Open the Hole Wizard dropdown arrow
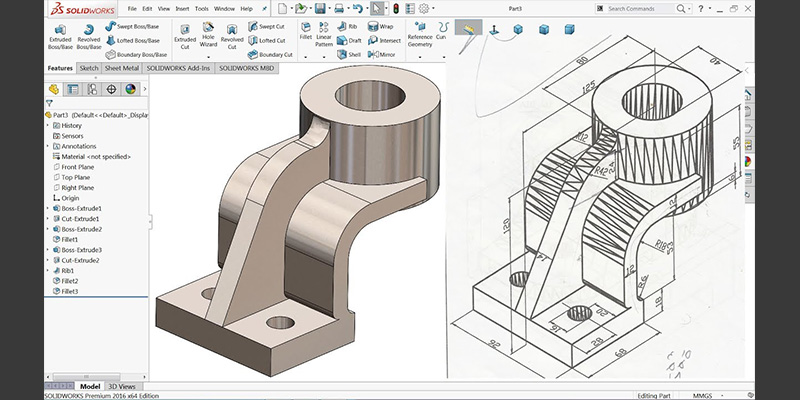The width and height of the screenshot is (800, 400). (208, 57)
